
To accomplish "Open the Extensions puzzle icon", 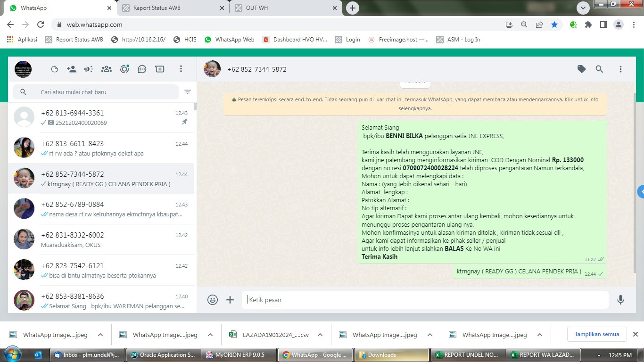I will [588, 25].
